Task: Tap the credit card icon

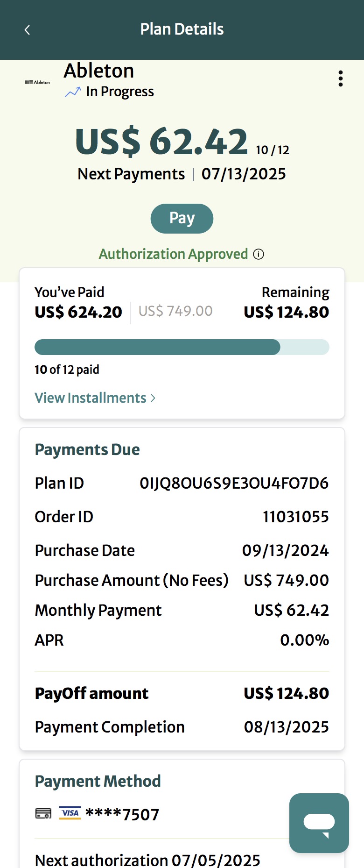Action: (x=43, y=814)
